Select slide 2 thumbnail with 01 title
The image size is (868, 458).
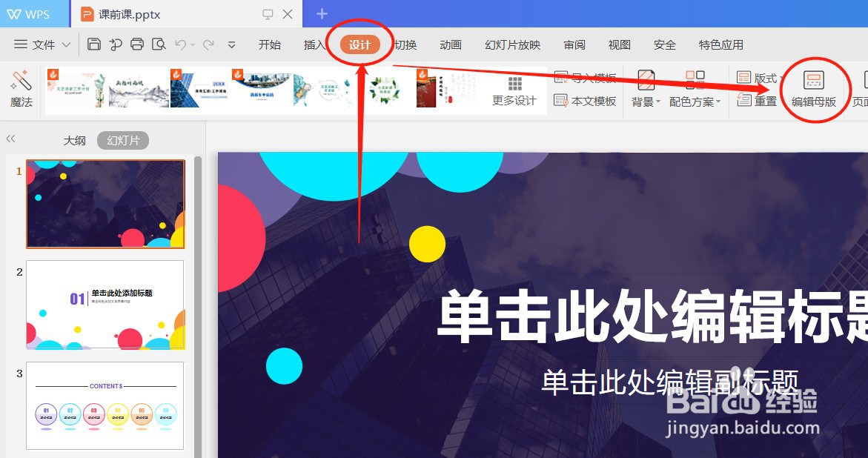pos(105,305)
